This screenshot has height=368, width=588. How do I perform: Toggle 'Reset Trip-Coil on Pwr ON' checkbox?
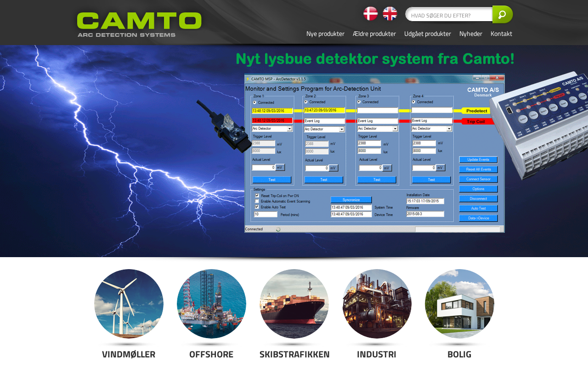pos(257,195)
